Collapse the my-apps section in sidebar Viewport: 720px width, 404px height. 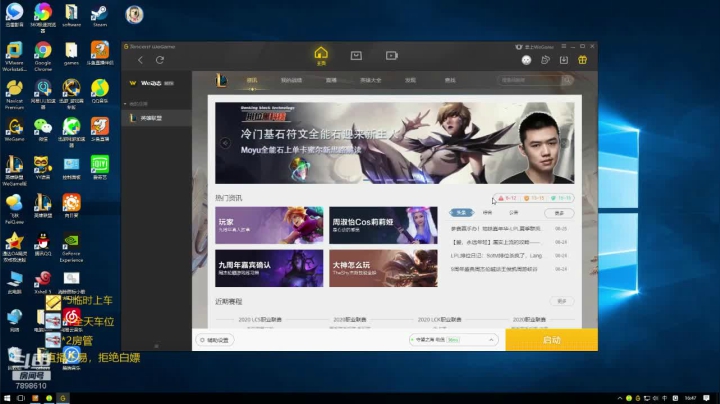click(x=125, y=104)
